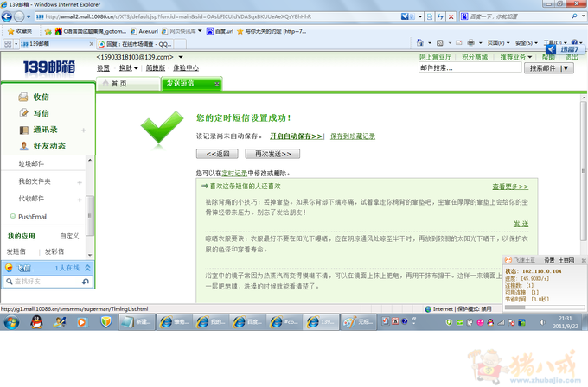Click the volume speaker tray icon

pyautogui.click(x=542, y=322)
